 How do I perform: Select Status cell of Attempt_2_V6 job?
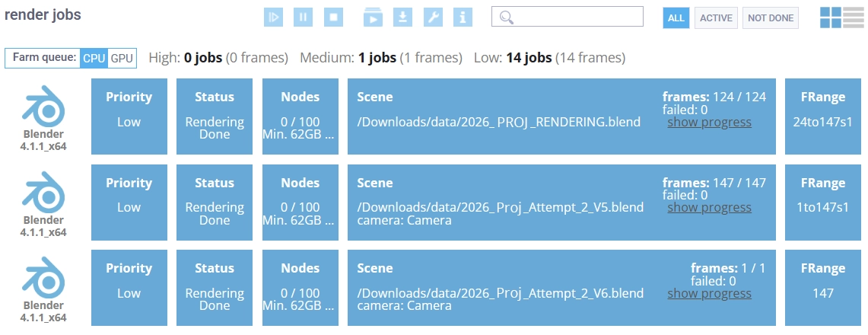click(215, 287)
